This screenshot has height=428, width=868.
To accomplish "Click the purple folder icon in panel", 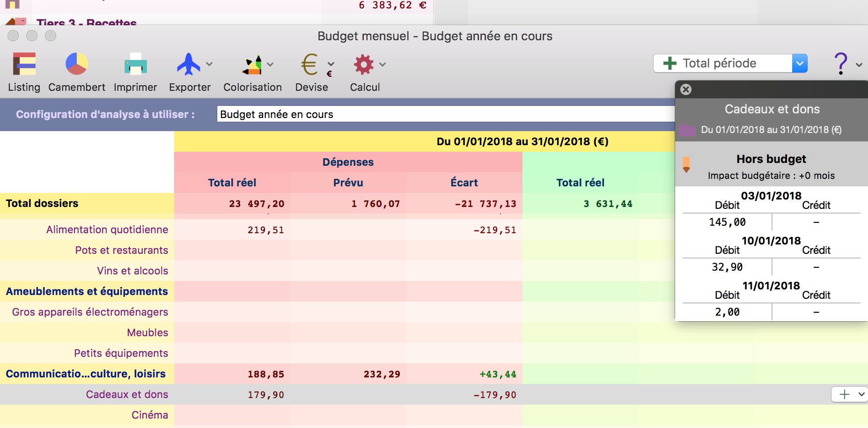I will pyautogui.click(x=687, y=130).
